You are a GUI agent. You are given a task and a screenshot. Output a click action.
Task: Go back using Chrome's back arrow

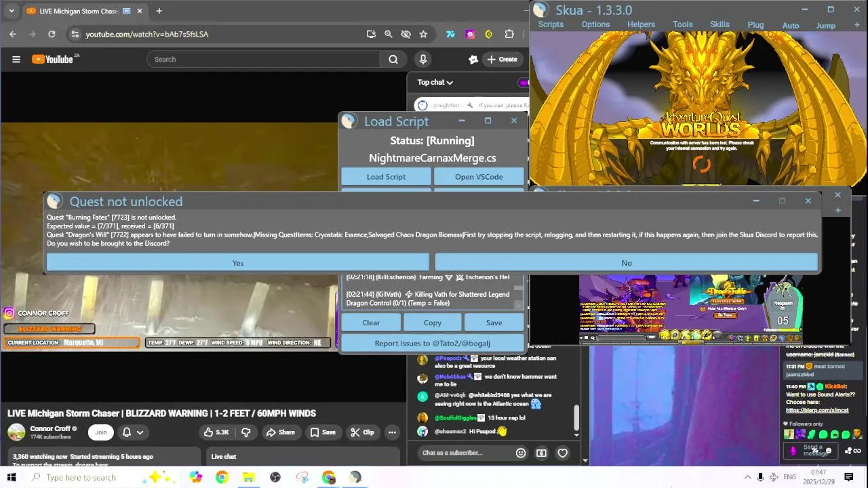13,34
